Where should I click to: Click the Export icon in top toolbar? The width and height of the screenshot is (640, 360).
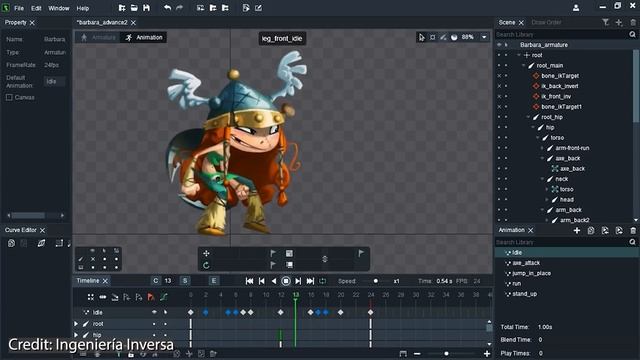246,8
